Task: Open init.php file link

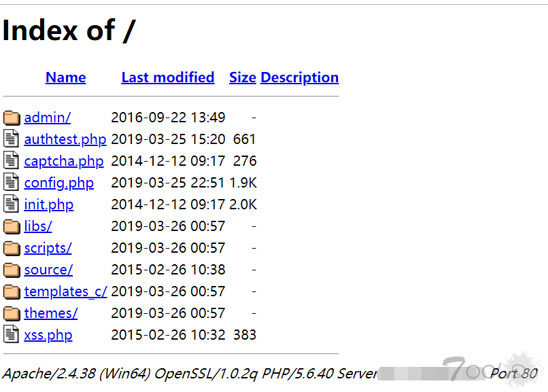Action: pos(49,204)
